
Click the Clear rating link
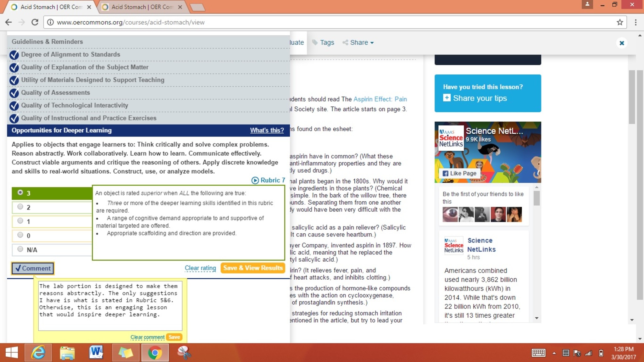point(200,268)
